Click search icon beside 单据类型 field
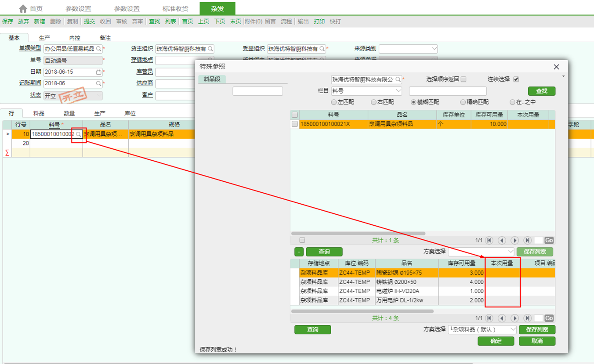This screenshot has width=594, height=364. pos(98,49)
